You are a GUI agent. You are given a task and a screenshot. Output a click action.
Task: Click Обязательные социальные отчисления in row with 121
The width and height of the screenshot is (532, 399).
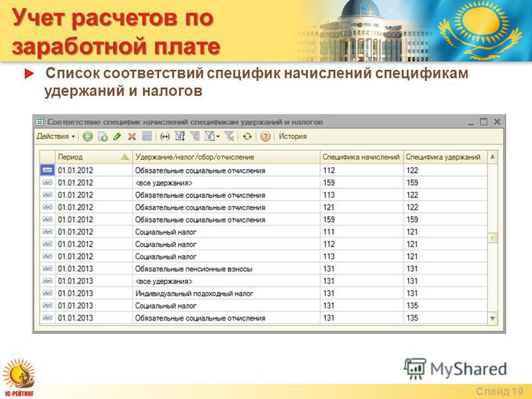click(x=200, y=207)
